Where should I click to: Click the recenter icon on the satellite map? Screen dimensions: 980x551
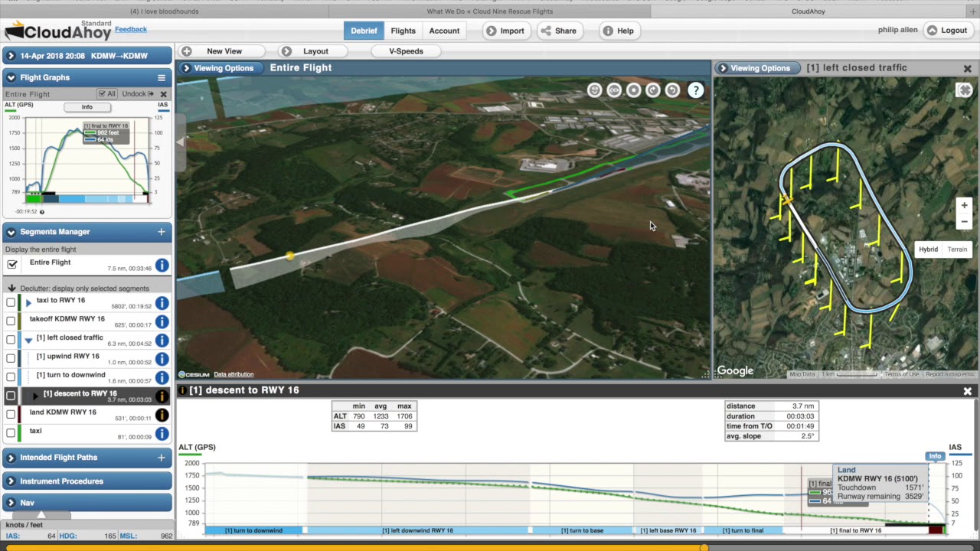pyautogui.click(x=965, y=90)
